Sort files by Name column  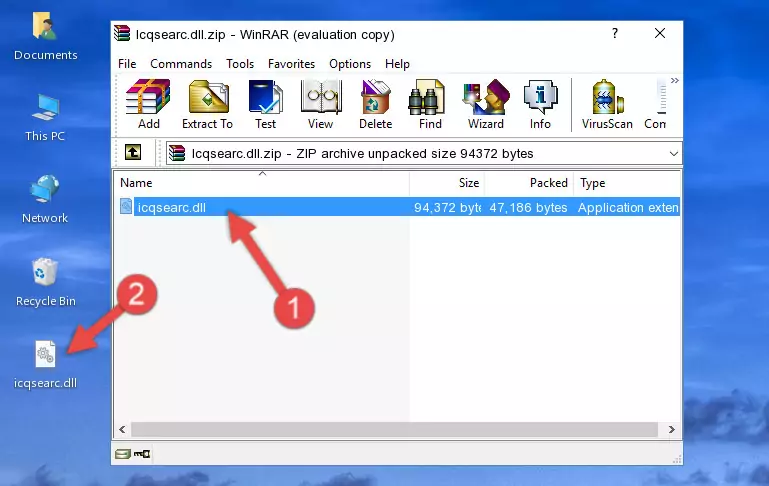(x=262, y=183)
